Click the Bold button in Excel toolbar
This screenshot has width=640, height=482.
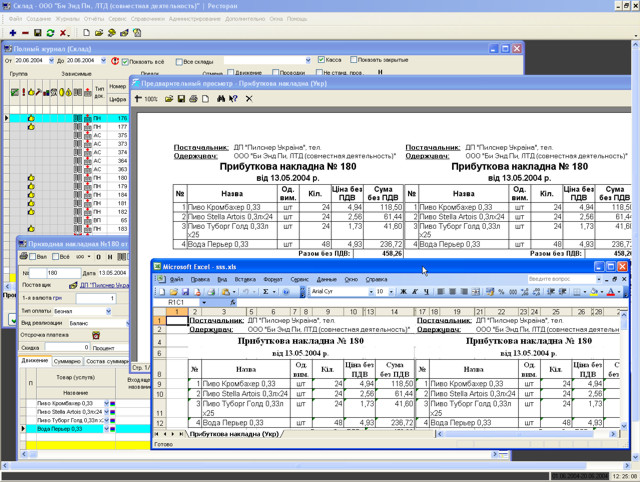pyautogui.click(x=403, y=291)
